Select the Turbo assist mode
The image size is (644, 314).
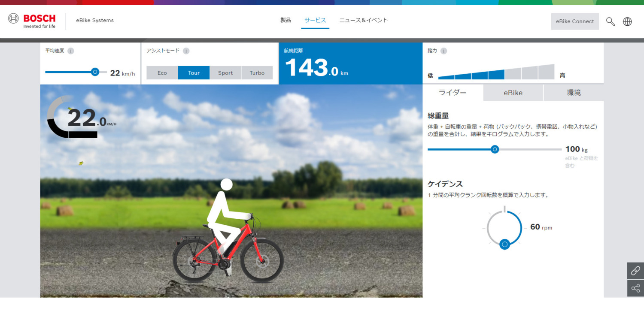click(257, 73)
